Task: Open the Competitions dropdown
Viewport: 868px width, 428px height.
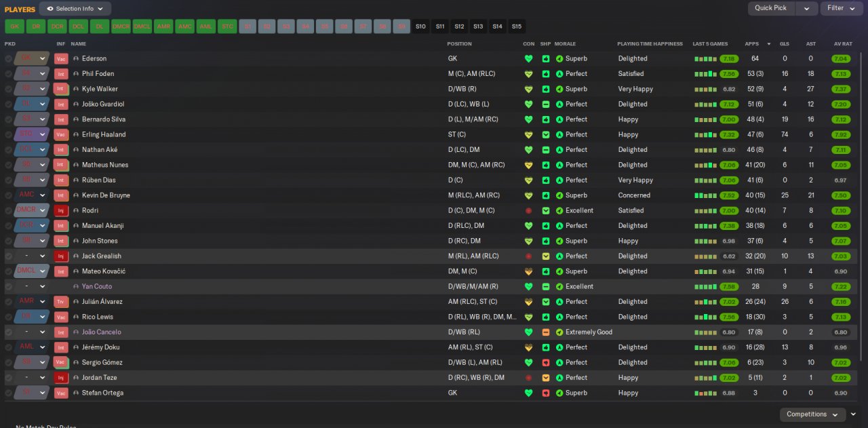Action: pyautogui.click(x=812, y=414)
